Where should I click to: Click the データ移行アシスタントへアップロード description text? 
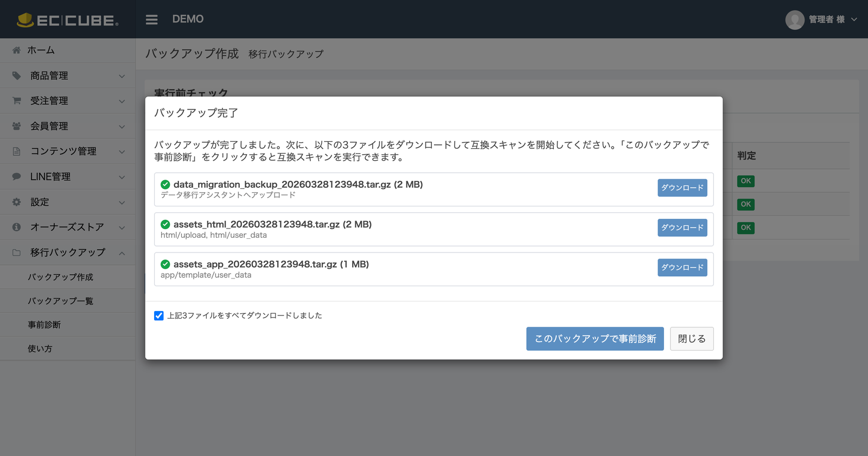point(228,195)
